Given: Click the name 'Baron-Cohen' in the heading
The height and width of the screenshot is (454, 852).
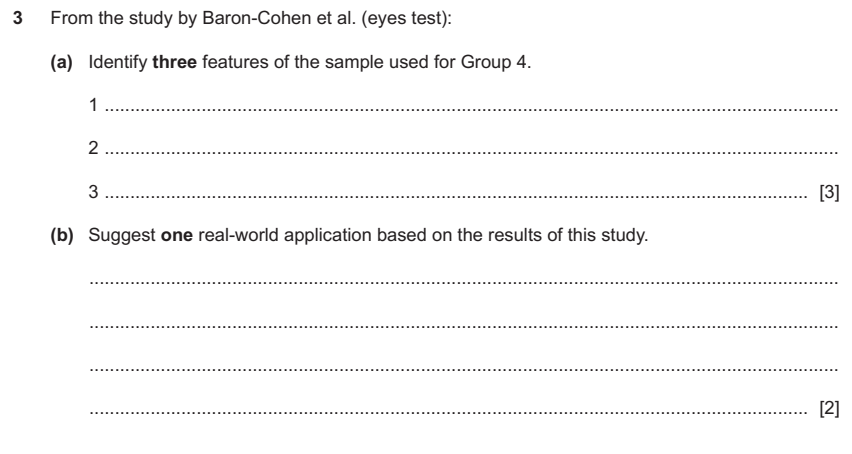Looking at the screenshot, I should coord(258,18).
